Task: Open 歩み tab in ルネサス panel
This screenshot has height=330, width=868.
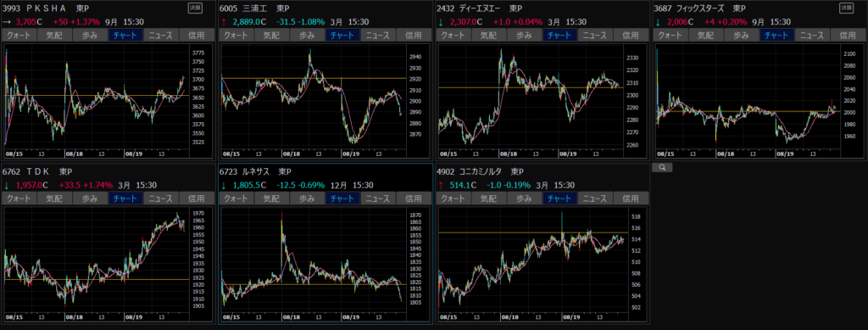Action: [307, 199]
